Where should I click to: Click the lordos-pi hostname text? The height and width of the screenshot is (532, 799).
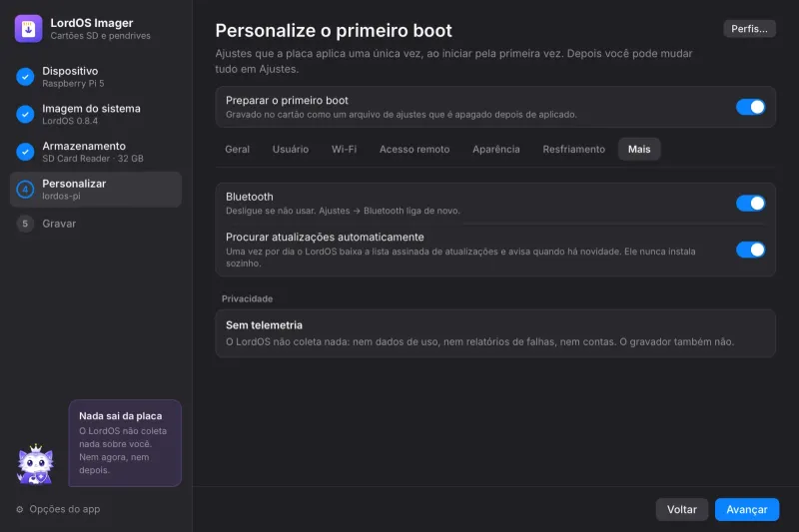(x=61, y=196)
